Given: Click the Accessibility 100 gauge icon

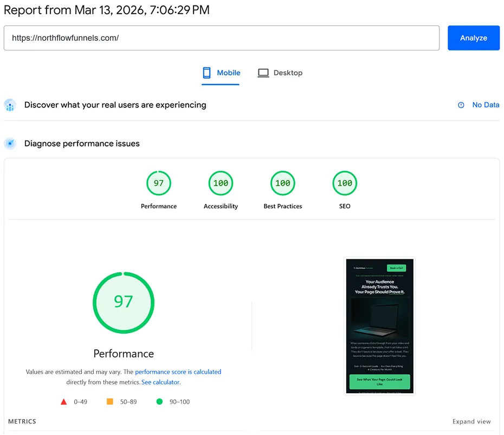Looking at the screenshot, I should 221,183.
